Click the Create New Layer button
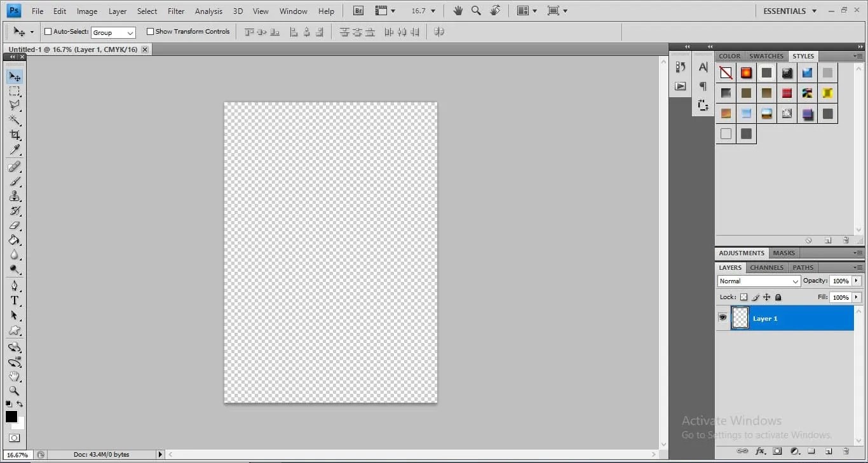The height and width of the screenshot is (463, 868). pos(829,451)
